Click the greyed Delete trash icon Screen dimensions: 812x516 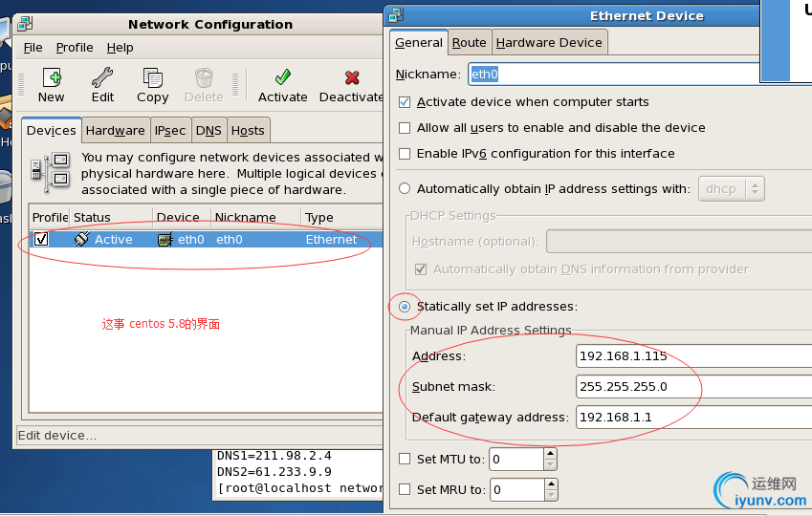coord(204,78)
